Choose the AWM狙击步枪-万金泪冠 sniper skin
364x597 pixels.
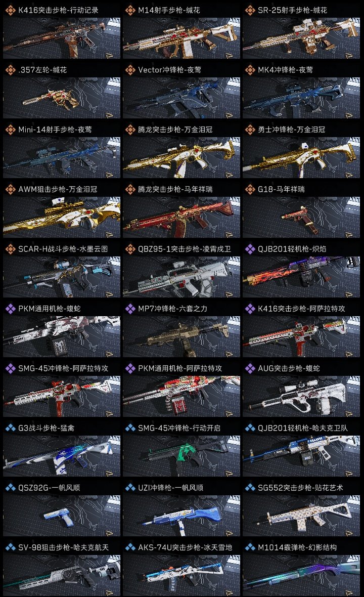(x=62, y=217)
